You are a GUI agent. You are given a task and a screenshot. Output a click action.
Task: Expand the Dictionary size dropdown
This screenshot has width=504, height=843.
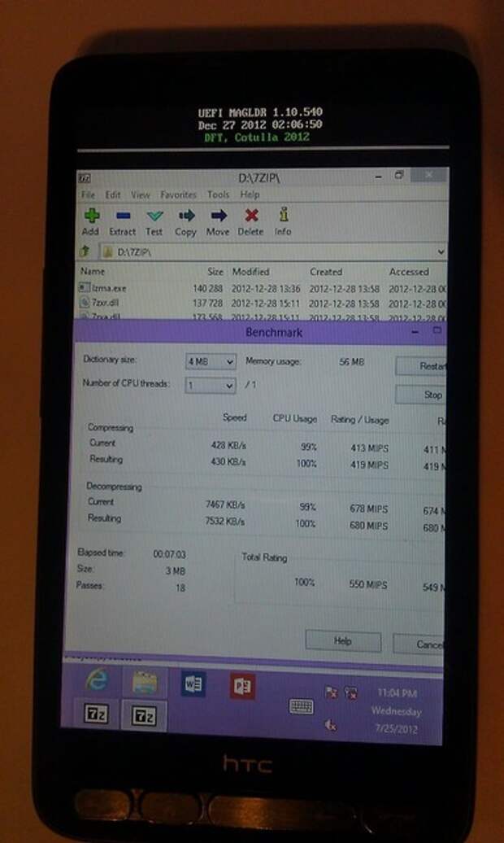point(229,362)
